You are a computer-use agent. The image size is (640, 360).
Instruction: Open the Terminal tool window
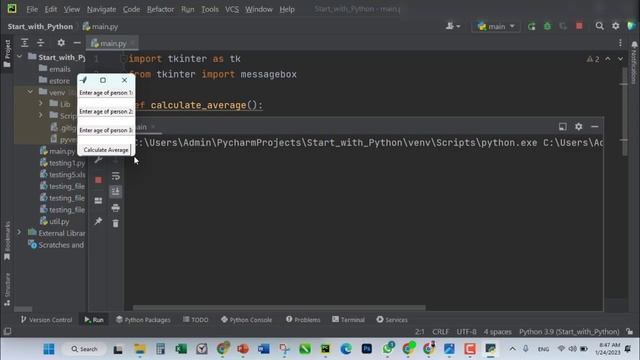[348, 320]
